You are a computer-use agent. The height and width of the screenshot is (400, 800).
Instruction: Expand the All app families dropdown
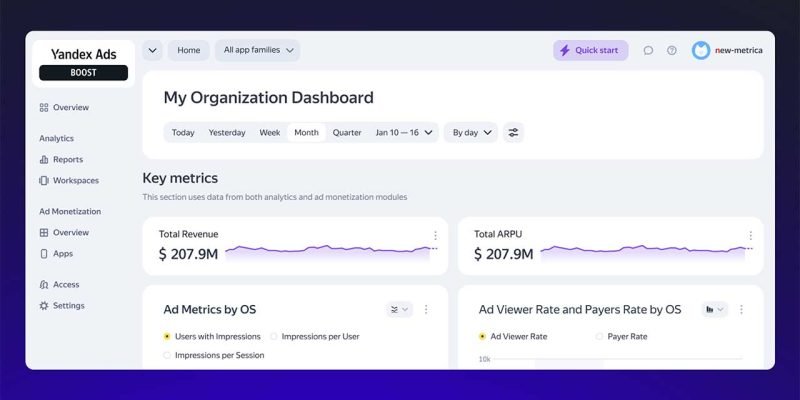coord(258,50)
